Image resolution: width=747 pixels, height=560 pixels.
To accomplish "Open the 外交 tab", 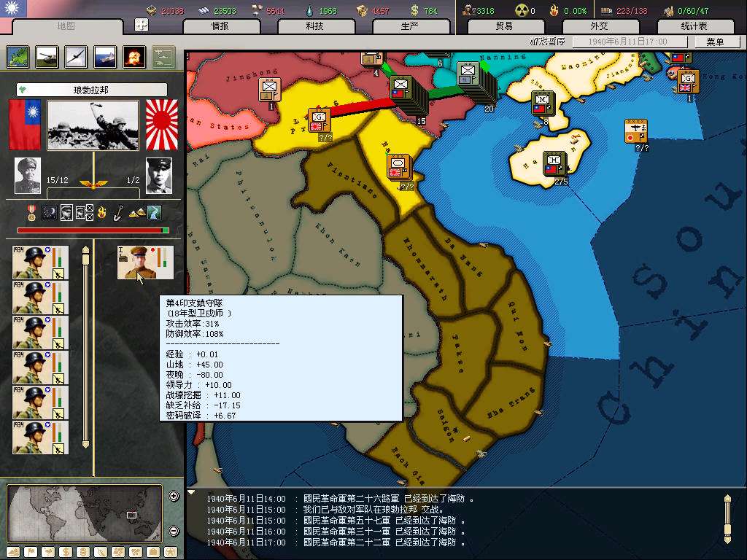I will [600, 26].
